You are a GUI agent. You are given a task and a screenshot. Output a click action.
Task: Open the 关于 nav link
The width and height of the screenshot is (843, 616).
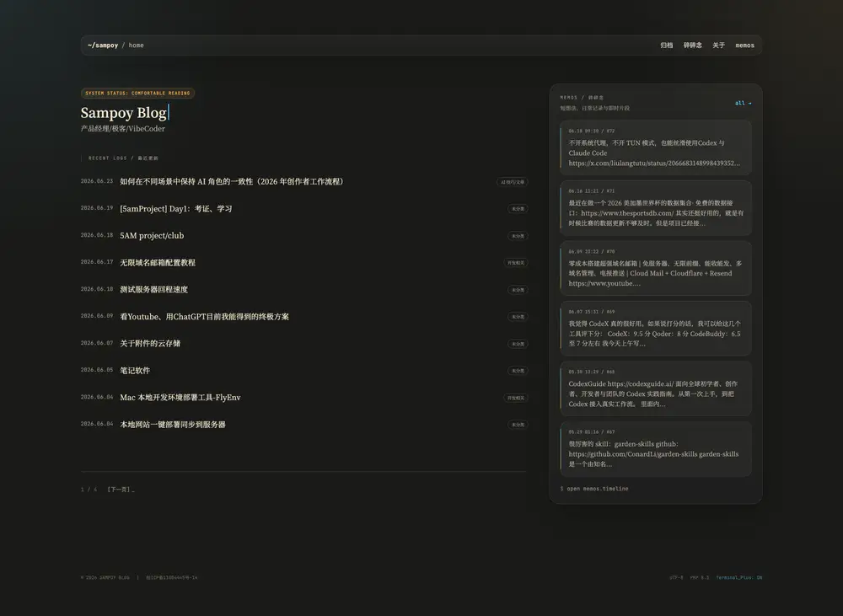point(719,46)
